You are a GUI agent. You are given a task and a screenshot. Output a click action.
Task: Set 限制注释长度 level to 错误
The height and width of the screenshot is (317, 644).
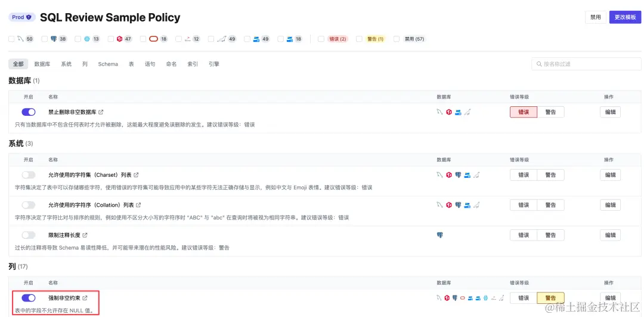(524, 235)
